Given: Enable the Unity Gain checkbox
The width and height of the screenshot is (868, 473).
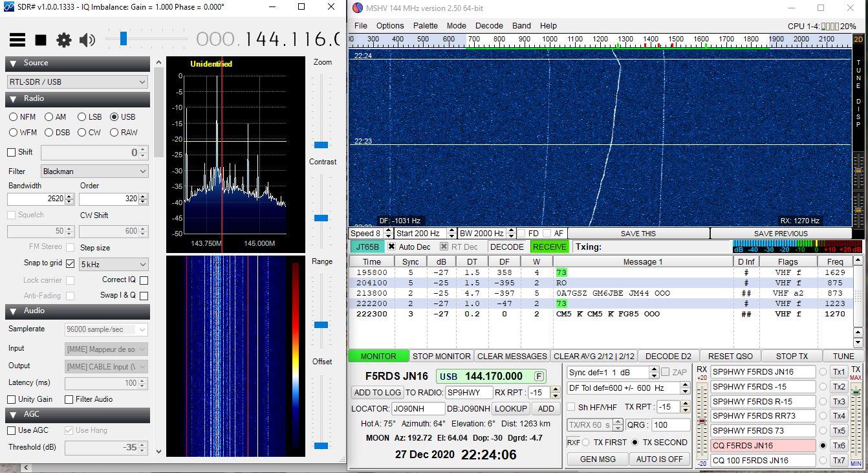Looking at the screenshot, I should (x=11, y=400).
